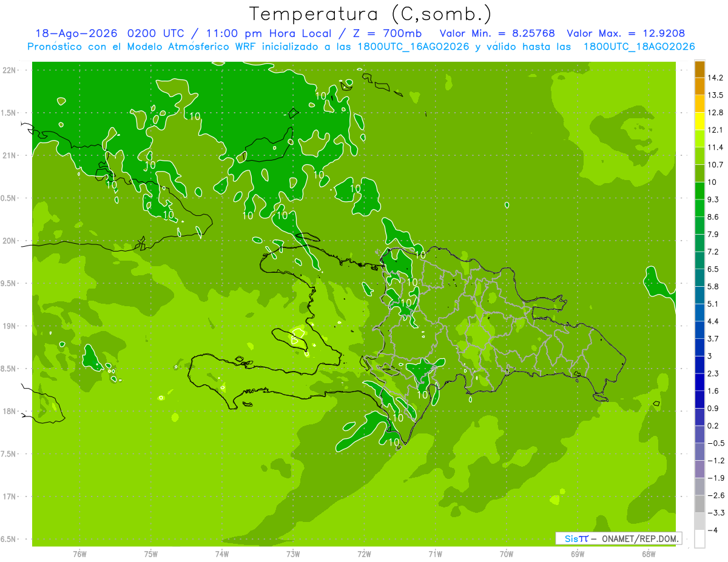This screenshot has width=728, height=562.
Task: Click the "Valor Max. = 12.9208" text
Action: pyautogui.click(x=626, y=33)
